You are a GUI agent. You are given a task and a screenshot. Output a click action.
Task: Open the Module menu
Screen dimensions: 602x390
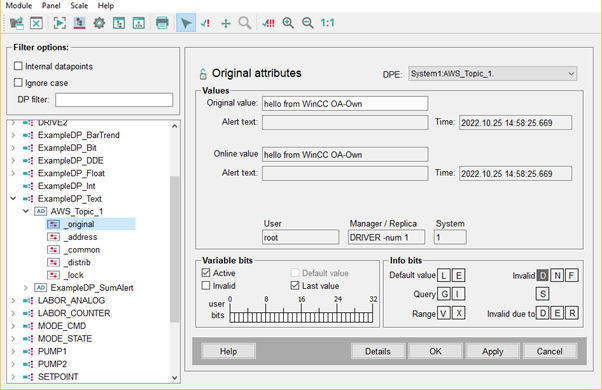click(19, 6)
